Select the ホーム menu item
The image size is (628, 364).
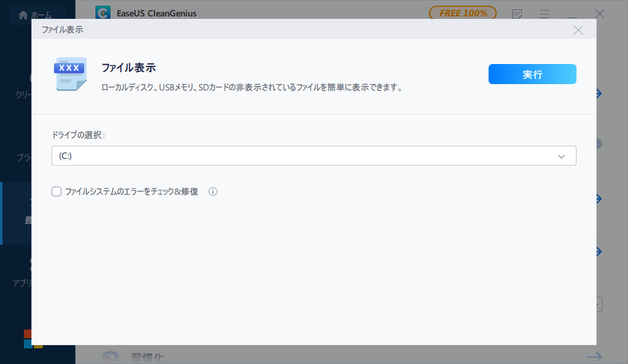pos(35,14)
